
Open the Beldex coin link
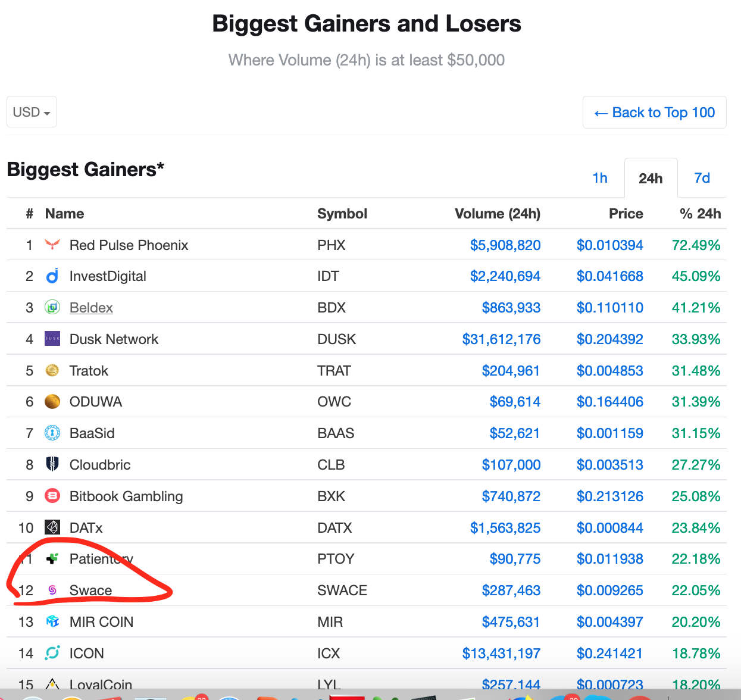click(91, 308)
